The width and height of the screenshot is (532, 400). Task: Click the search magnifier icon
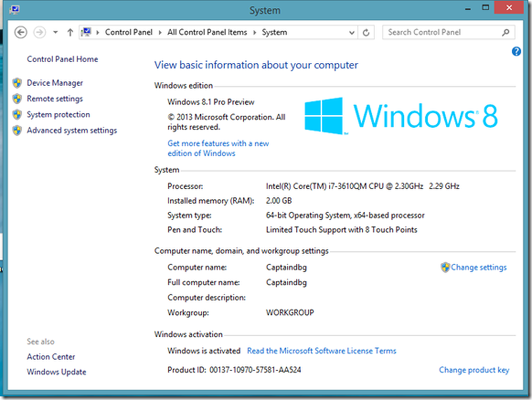[505, 32]
